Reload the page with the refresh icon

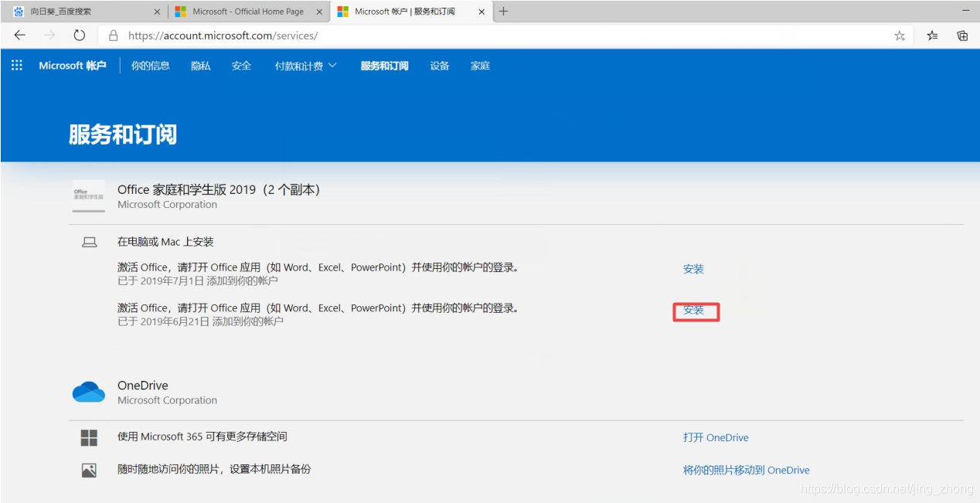coord(79,36)
